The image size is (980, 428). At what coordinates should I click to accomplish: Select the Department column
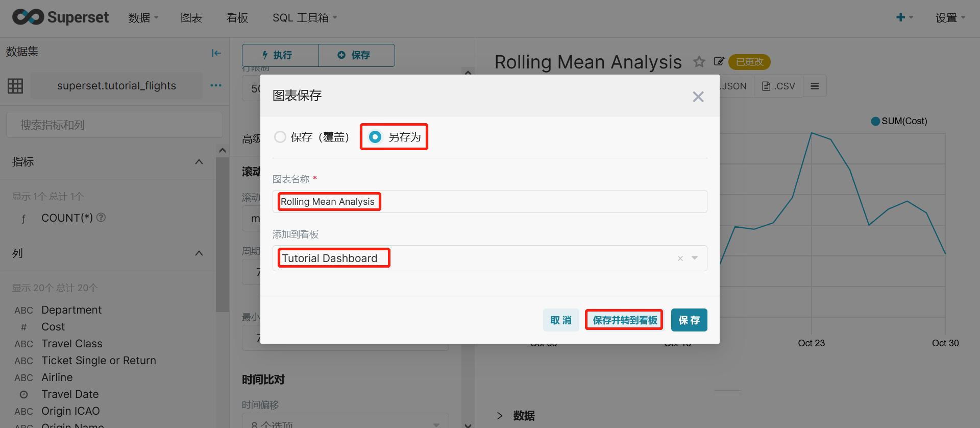[x=71, y=310]
